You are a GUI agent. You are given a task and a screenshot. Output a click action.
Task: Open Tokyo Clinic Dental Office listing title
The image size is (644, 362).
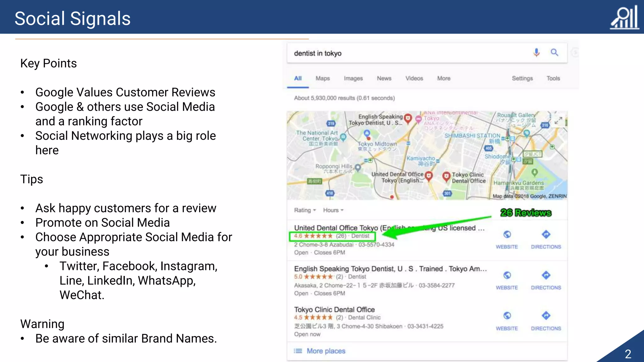[334, 310]
